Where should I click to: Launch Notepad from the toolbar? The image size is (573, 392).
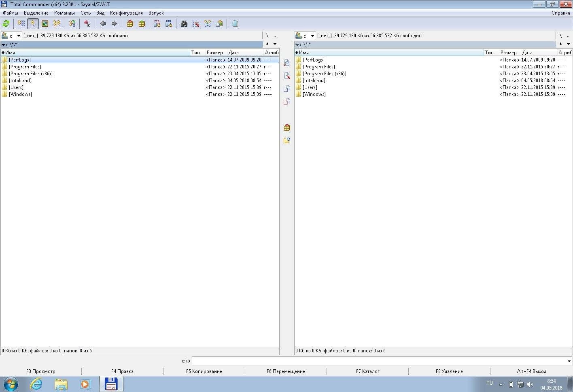(x=235, y=23)
